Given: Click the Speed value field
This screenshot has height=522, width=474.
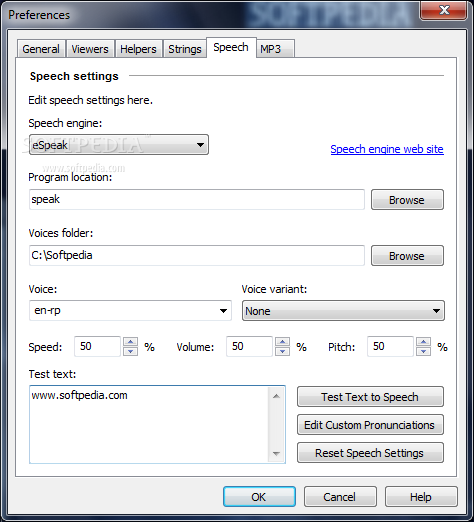Looking at the screenshot, I should click(97, 346).
